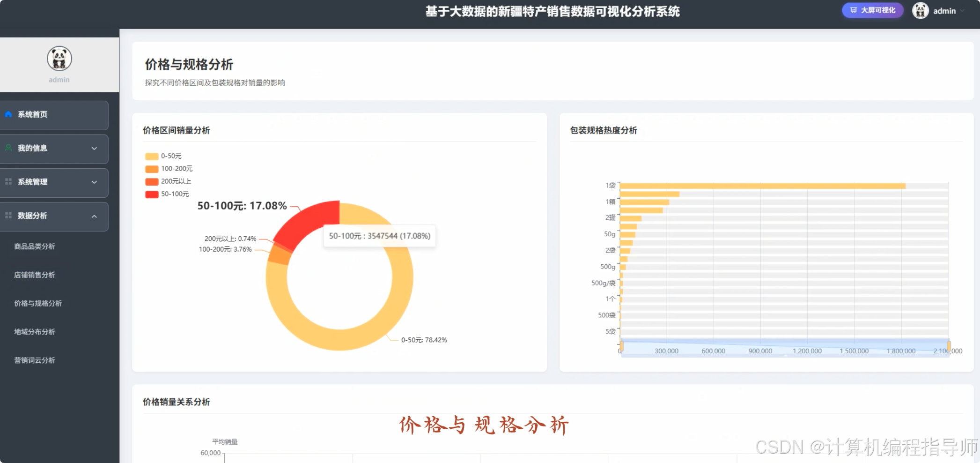The width and height of the screenshot is (980, 463).
Task: Expand the 系统管理 menu chevron
Action: click(94, 182)
